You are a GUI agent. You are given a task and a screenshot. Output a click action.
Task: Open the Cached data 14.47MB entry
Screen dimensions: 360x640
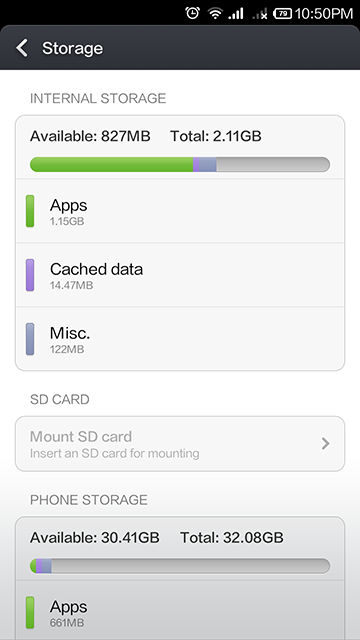pyautogui.click(x=180, y=275)
